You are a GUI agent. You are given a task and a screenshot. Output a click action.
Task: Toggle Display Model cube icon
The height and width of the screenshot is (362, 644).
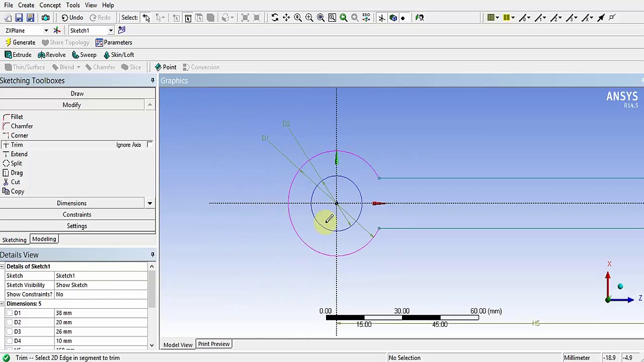click(393, 18)
